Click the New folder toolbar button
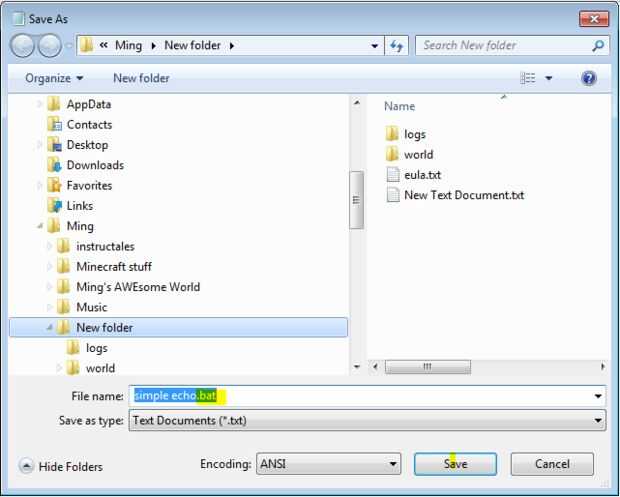The image size is (620, 497). [141, 78]
